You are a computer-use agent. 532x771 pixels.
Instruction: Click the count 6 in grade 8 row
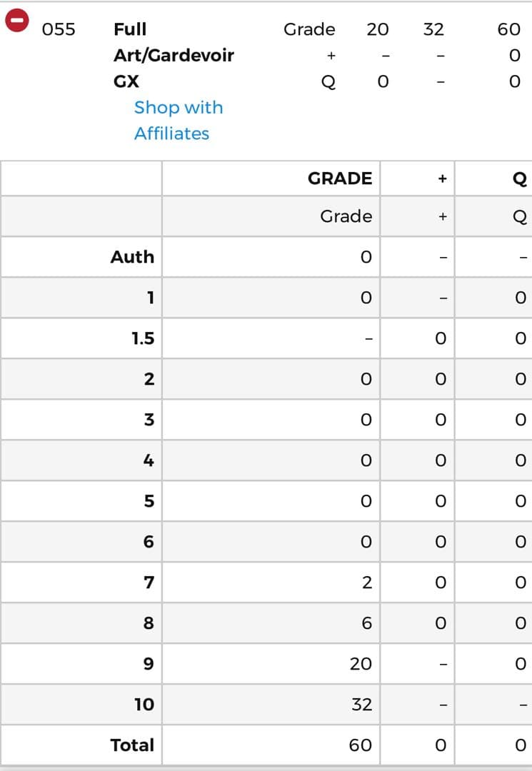tap(366, 623)
